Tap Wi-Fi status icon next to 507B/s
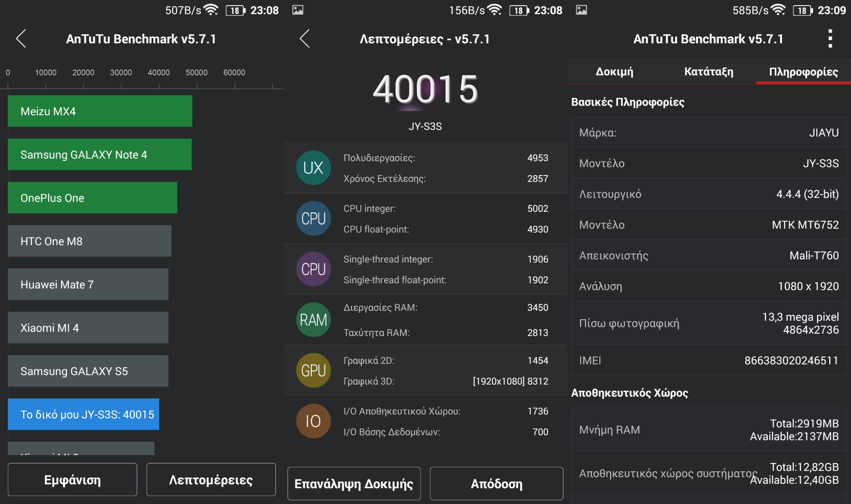This screenshot has height=504, width=851. coord(211,10)
